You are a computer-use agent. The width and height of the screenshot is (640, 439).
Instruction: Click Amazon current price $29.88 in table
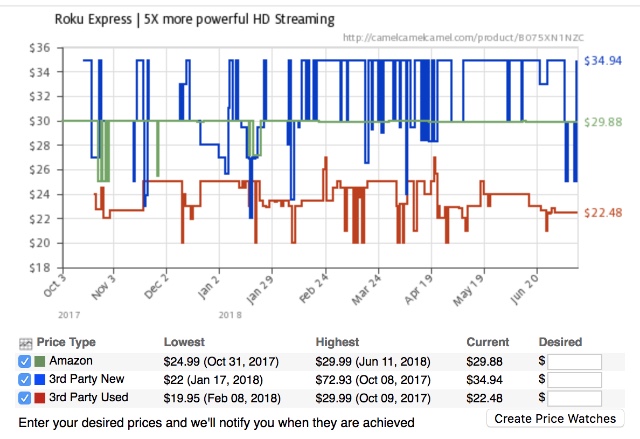coord(484,362)
